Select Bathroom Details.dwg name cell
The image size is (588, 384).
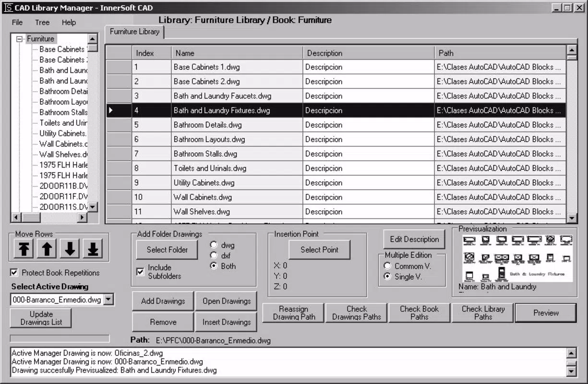tap(237, 125)
